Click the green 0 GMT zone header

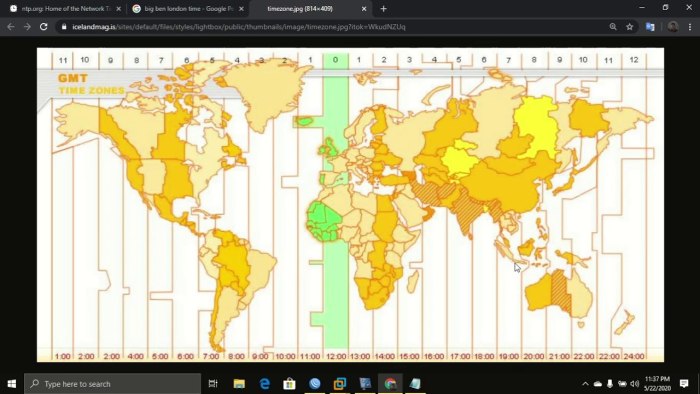[335, 60]
